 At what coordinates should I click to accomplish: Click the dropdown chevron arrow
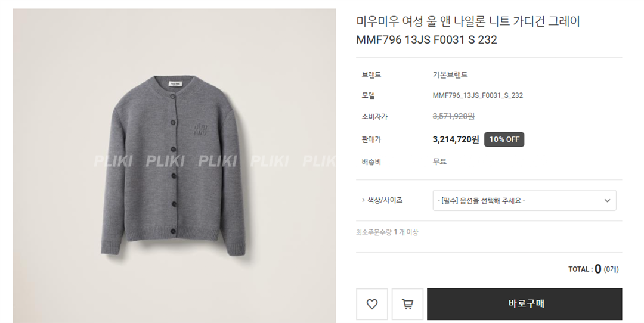607,201
